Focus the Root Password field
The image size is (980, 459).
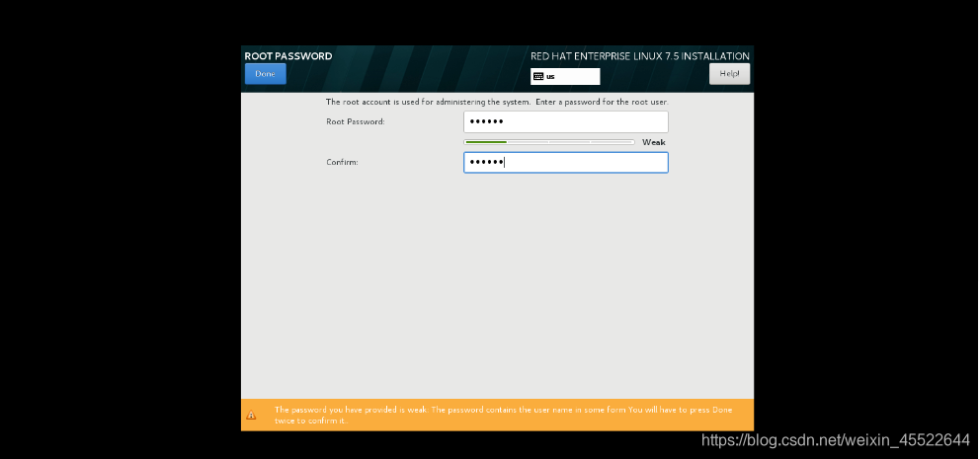tap(566, 121)
